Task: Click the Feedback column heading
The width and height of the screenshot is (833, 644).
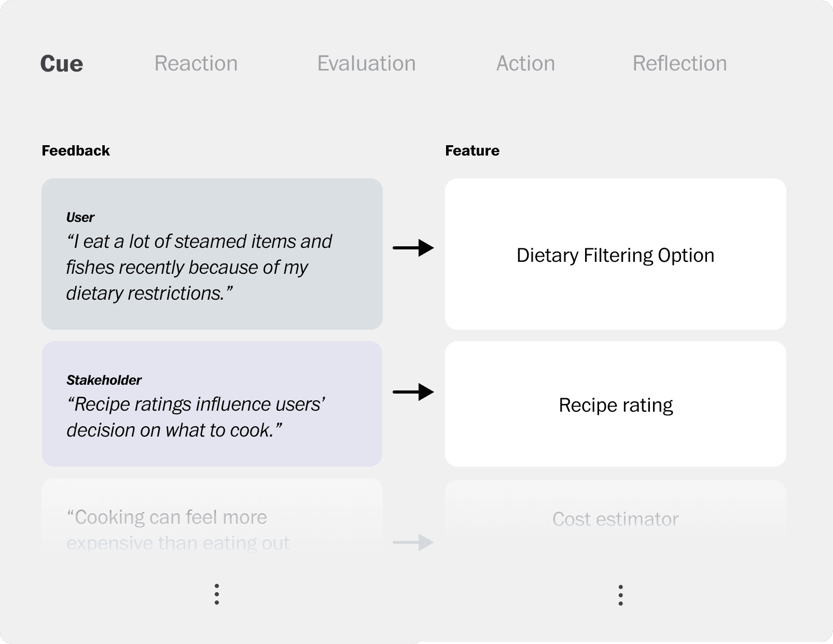Action: (x=76, y=151)
